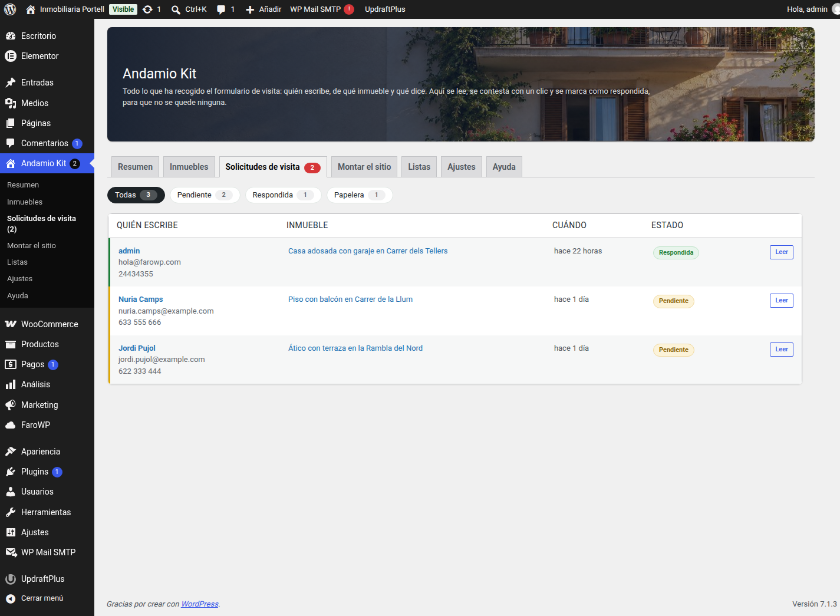Open Ático con terraza property link
This screenshot has height=616, width=840.
click(x=355, y=348)
